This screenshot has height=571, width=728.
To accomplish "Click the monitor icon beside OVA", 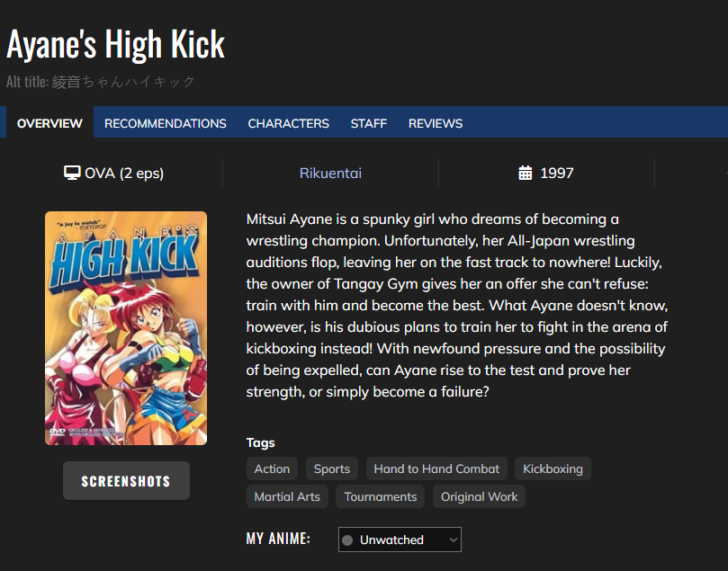I will tap(73, 173).
